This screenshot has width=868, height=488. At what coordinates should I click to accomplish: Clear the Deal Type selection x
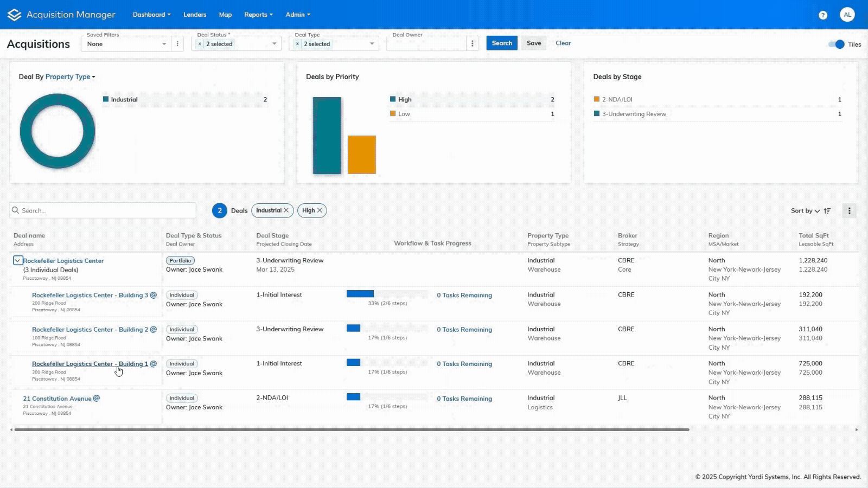(297, 44)
